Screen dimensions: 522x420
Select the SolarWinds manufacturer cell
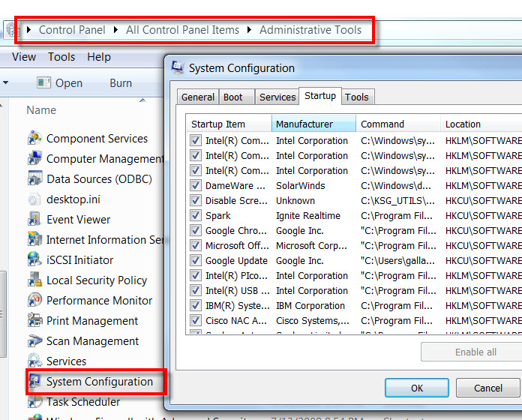point(300,185)
